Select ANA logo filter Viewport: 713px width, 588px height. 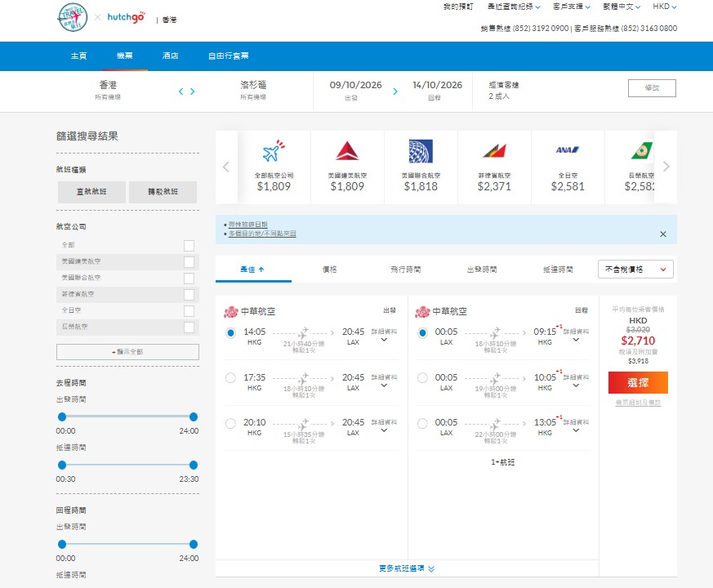[568, 149]
